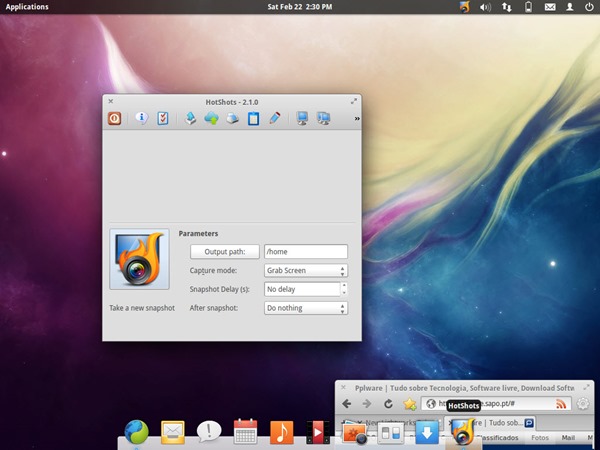The width and height of the screenshot is (600, 450).
Task: Open the web browser globe in dock
Action: 136,432
